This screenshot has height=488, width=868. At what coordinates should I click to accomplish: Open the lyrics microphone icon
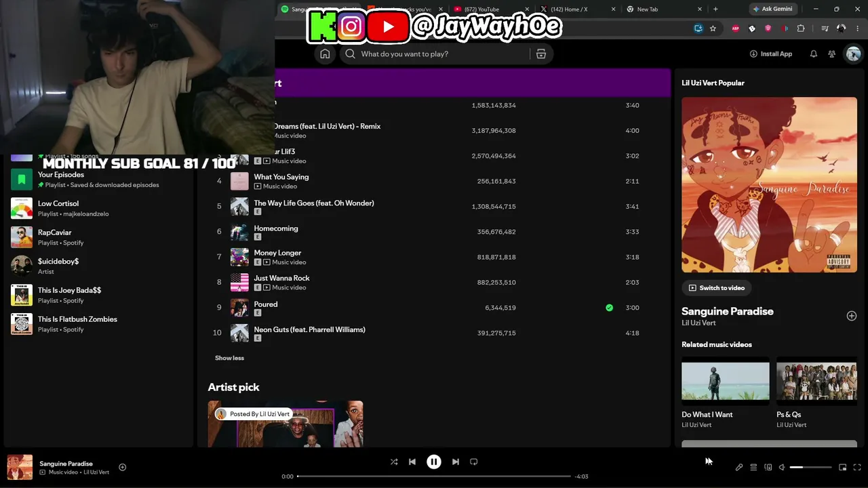[739, 467]
